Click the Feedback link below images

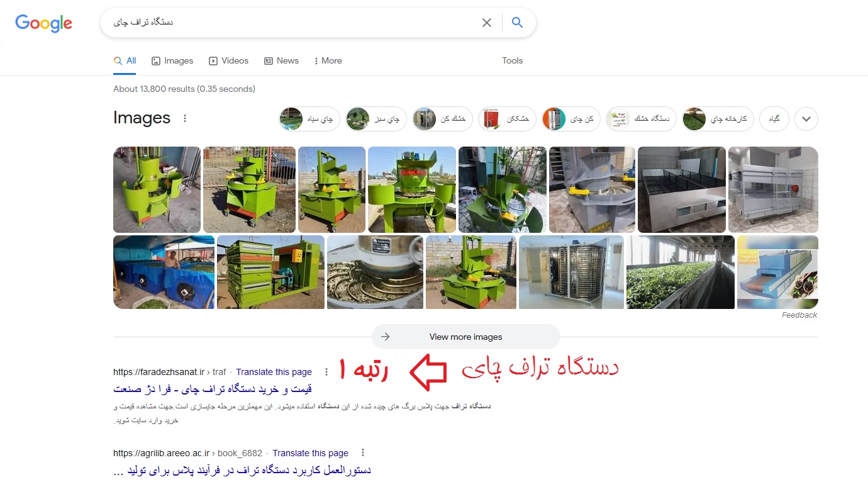point(799,315)
